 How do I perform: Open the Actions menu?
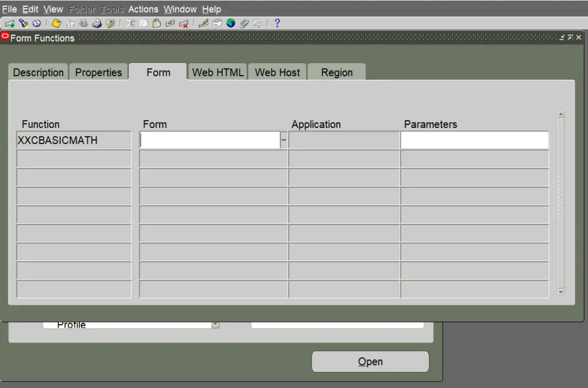pos(143,9)
